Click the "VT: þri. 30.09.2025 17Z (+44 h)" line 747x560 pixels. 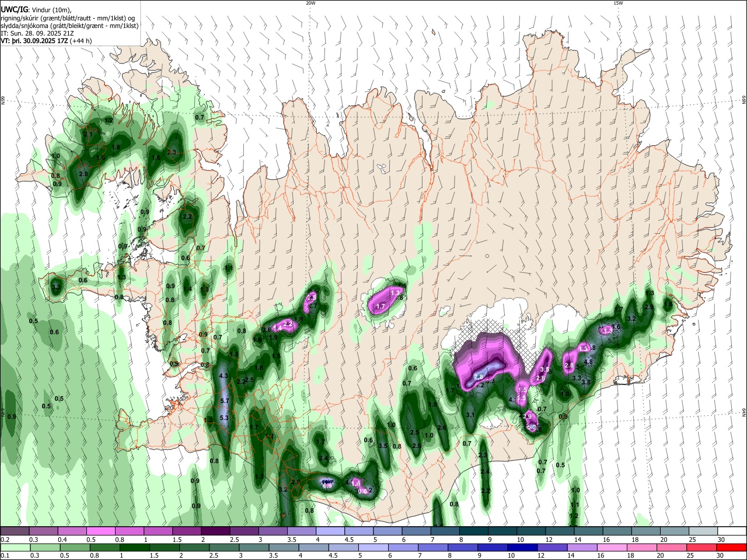46,41
